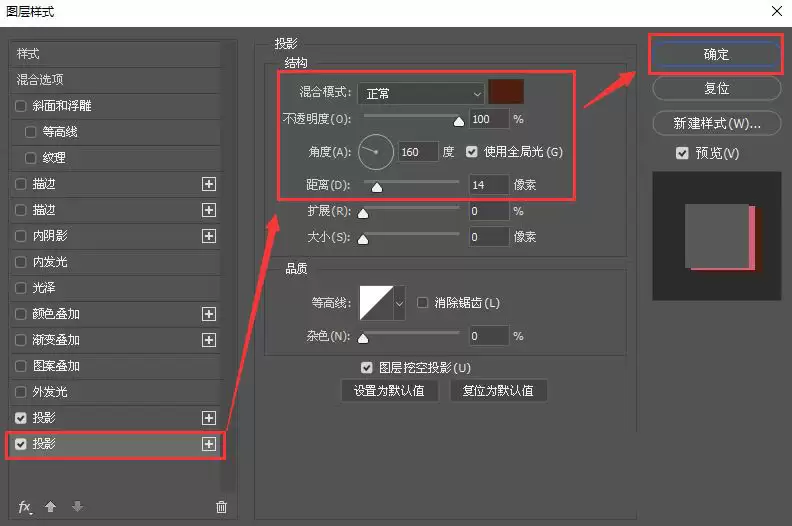This screenshot has height=526, width=792.
Task: Add another 内阴影 effect with its plus icon
Action: click(209, 236)
